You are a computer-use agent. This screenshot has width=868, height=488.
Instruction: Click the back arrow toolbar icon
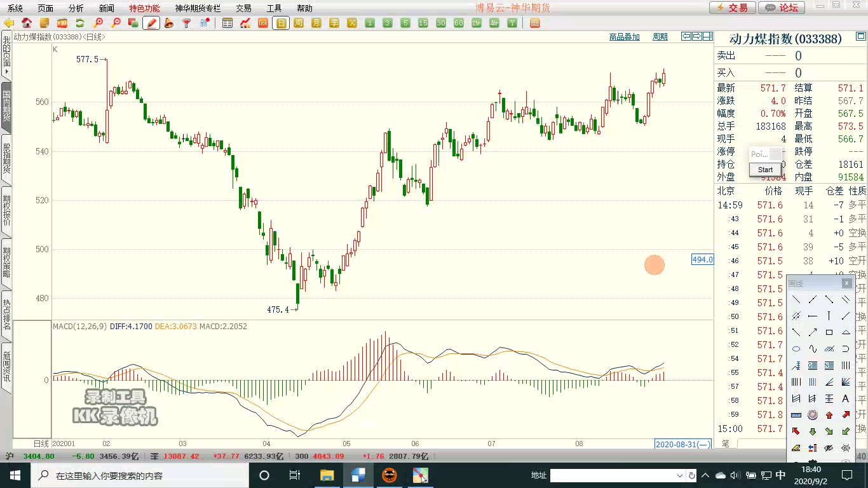click(9, 23)
